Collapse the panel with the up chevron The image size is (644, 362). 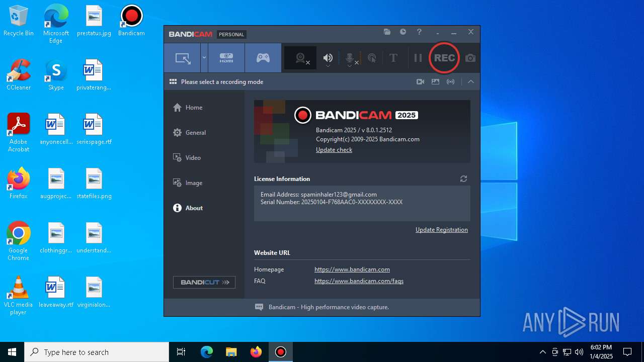click(x=471, y=81)
